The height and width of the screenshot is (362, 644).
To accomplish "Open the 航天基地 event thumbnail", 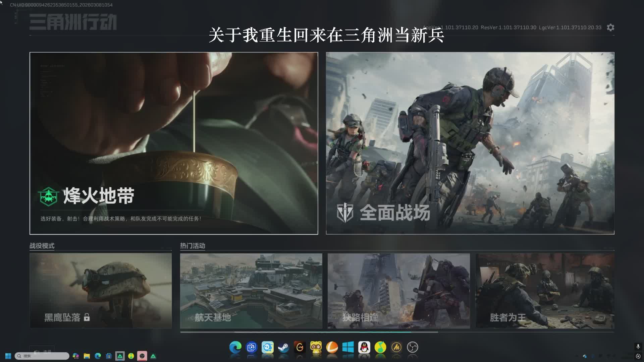I will pyautogui.click(x=251, y=291).
